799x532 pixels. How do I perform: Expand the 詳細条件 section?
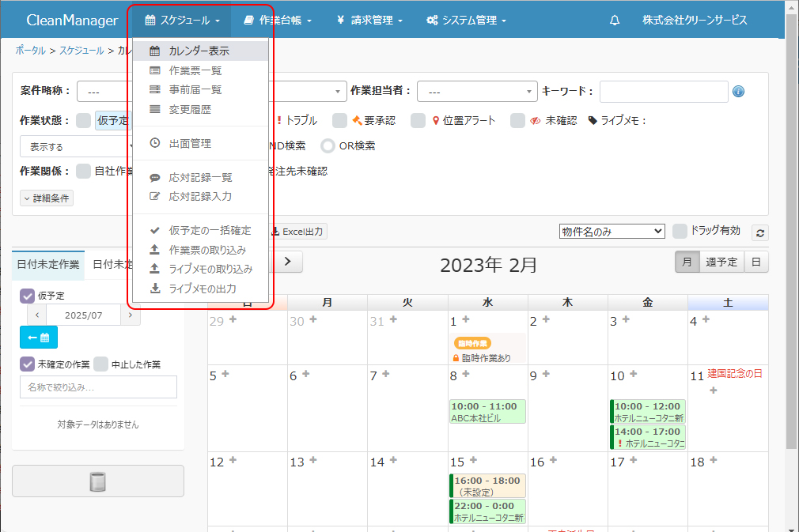coord(47,198)
